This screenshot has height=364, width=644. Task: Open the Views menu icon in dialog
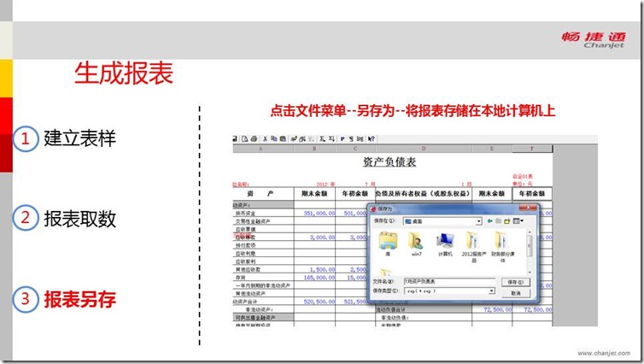coord(518,221)
